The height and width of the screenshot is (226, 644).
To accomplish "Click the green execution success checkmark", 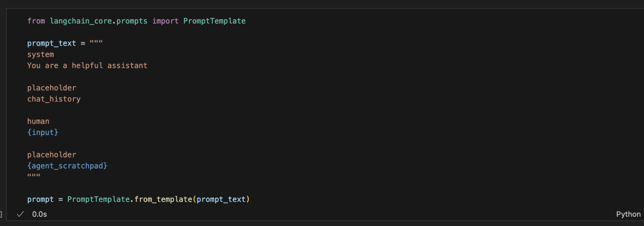I will click(20, 214).
